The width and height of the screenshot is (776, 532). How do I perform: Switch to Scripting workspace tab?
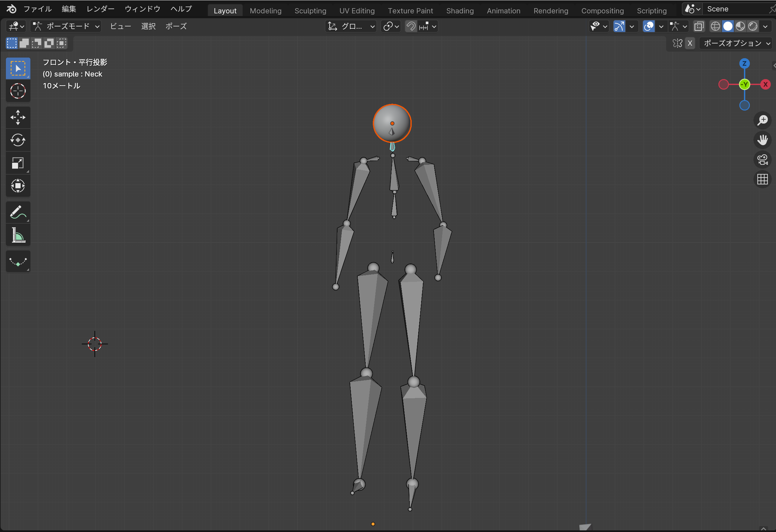click(652, 11)
